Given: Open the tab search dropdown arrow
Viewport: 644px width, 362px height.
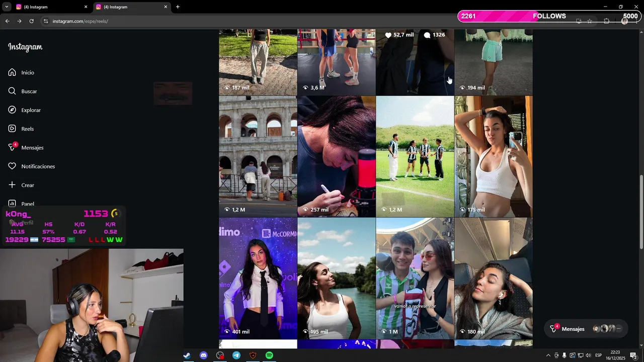Looking at the screenshot, I should click(7, 7).
